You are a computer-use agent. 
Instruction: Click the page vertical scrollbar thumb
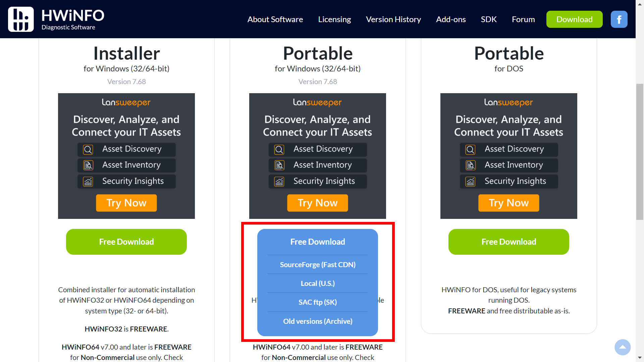pos(640,152)
